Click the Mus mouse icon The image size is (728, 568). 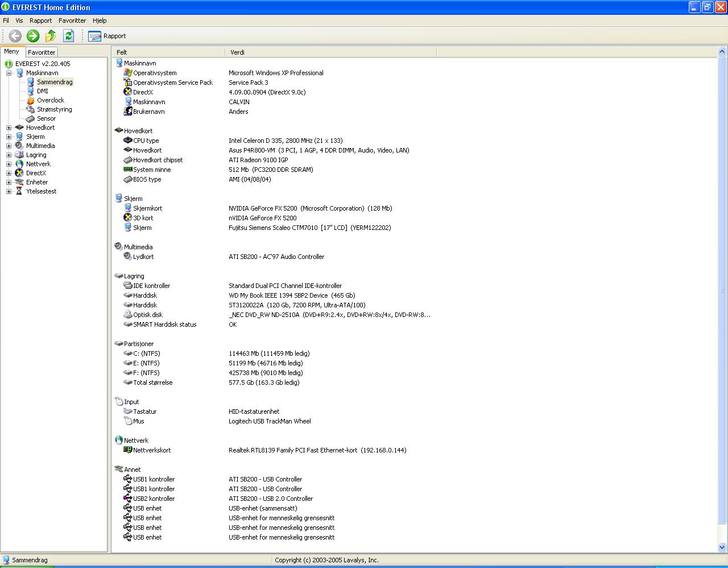[x=128, y=421]
